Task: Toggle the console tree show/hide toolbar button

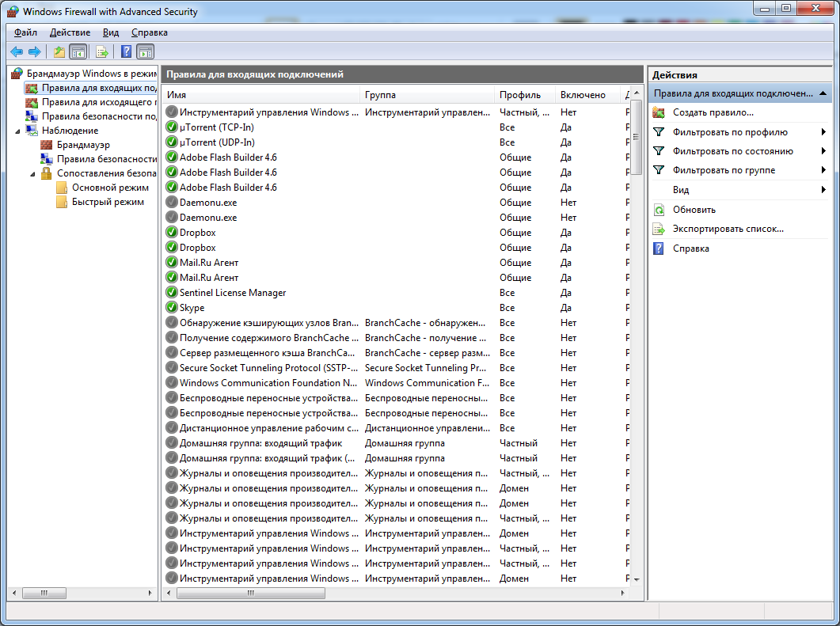Action: pyautogui.click(x=78, y=52)
